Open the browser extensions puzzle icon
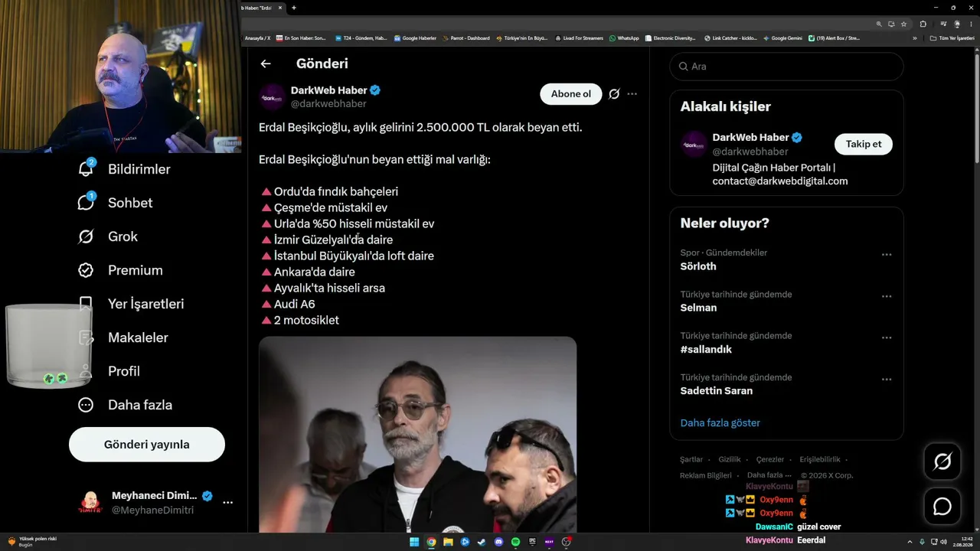This screenshot has height=551, width=980. click(923, 24)
